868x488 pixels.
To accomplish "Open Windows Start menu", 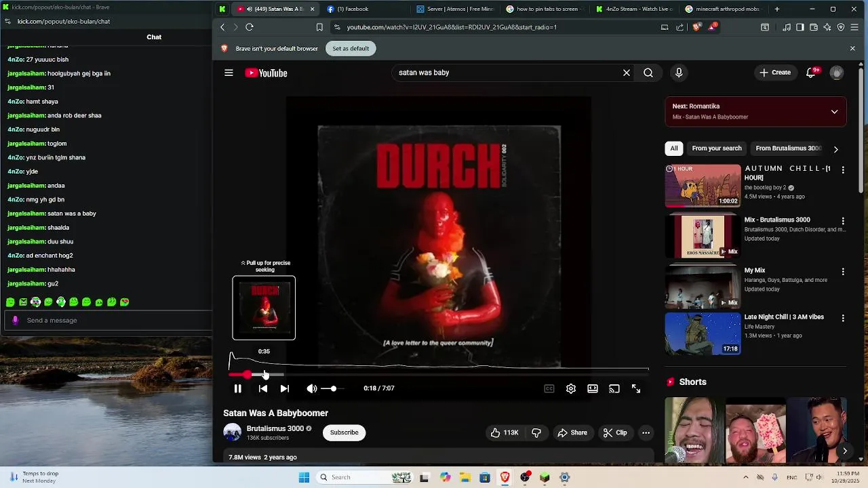I will (x=304, y=477).
